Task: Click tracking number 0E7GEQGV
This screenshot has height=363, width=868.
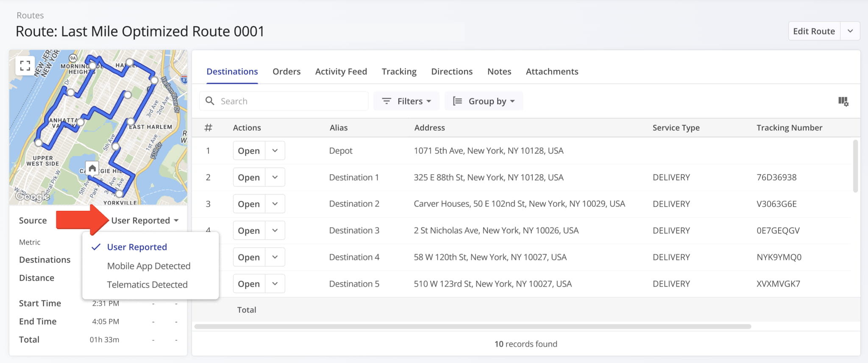Action: point(778,231)
